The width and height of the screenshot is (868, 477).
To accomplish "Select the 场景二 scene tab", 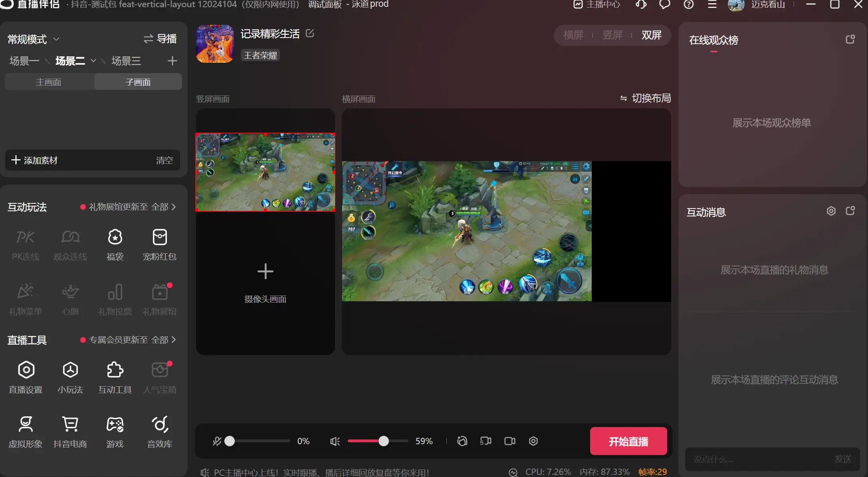I will point(70,61).
